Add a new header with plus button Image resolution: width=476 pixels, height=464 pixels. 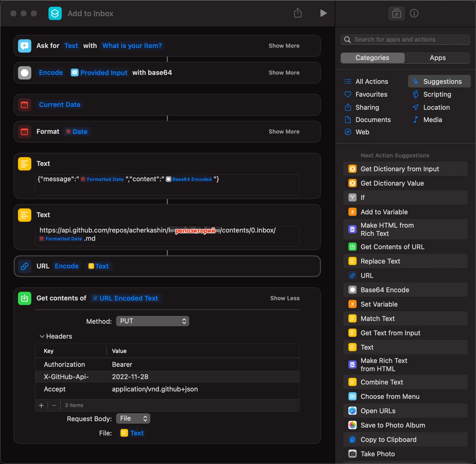coord(41,405)
